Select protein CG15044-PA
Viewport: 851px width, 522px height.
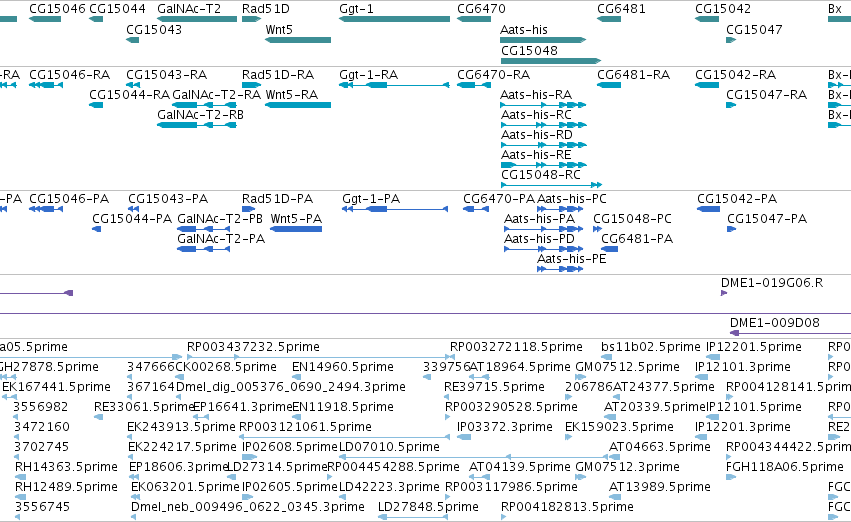point(132,219)
